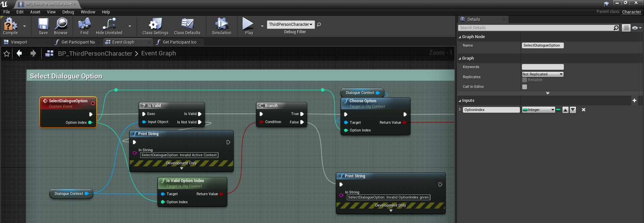Open Find in blueprint
This screenshot has width=644, height=223.
click(85, 26)
